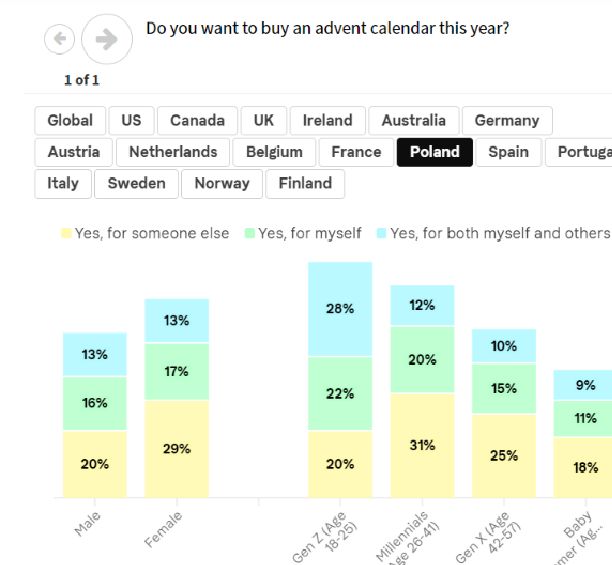Select the Global country tab

(x=70, y=120)
